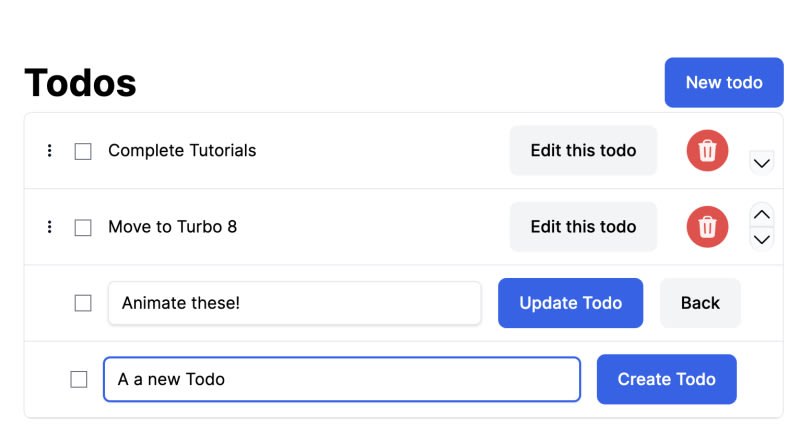
Task: Click into the A a new Todo input
Action: tap(341, 379)
